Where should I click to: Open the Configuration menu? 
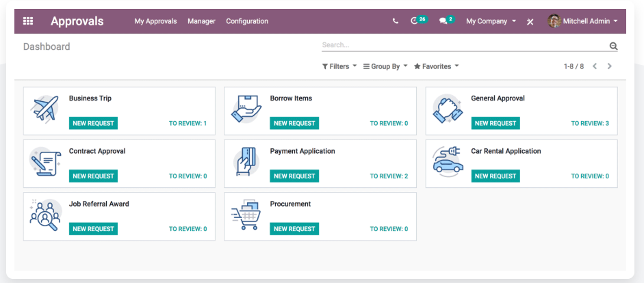[247, 21]
